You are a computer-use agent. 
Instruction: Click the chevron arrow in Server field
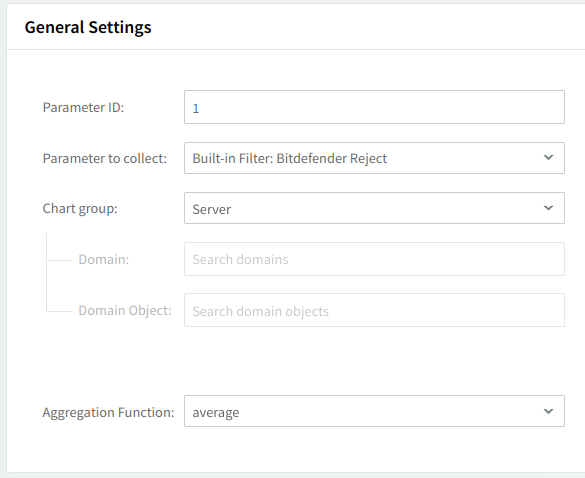click(x=548, y=208)
